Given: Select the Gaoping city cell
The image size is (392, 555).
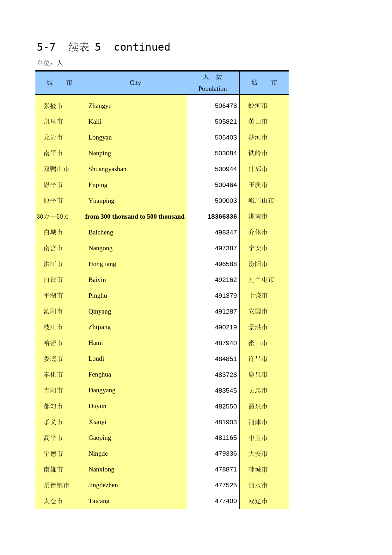Looking at the screenshot, I should [x=100, y=438].
